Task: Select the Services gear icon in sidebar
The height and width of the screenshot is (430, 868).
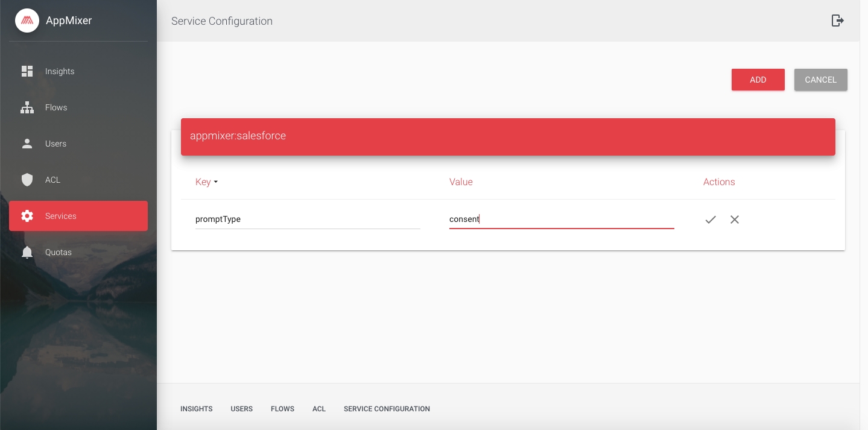Action: [x=27, y=216]
